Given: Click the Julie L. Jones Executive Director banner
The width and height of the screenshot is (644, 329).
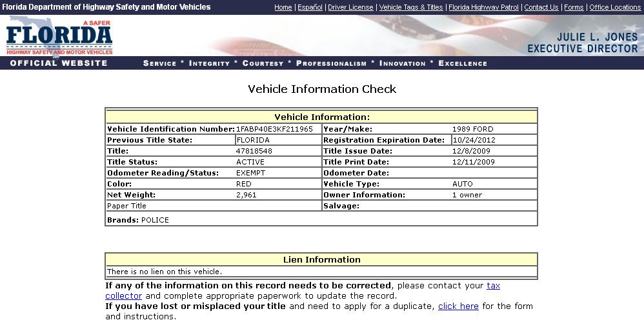Looking at the screenshot, I should point(582,43).
